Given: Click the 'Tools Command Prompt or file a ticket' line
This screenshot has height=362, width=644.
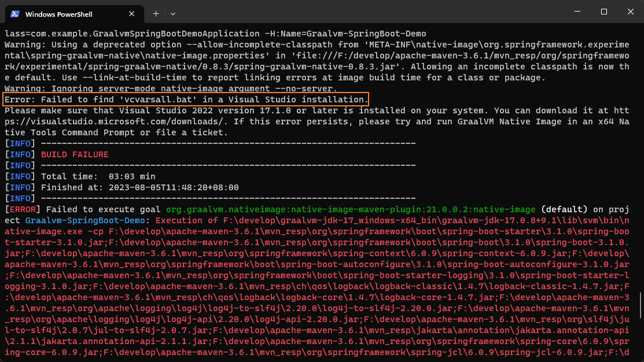Looking at the screenshot, I should (116, 132).
